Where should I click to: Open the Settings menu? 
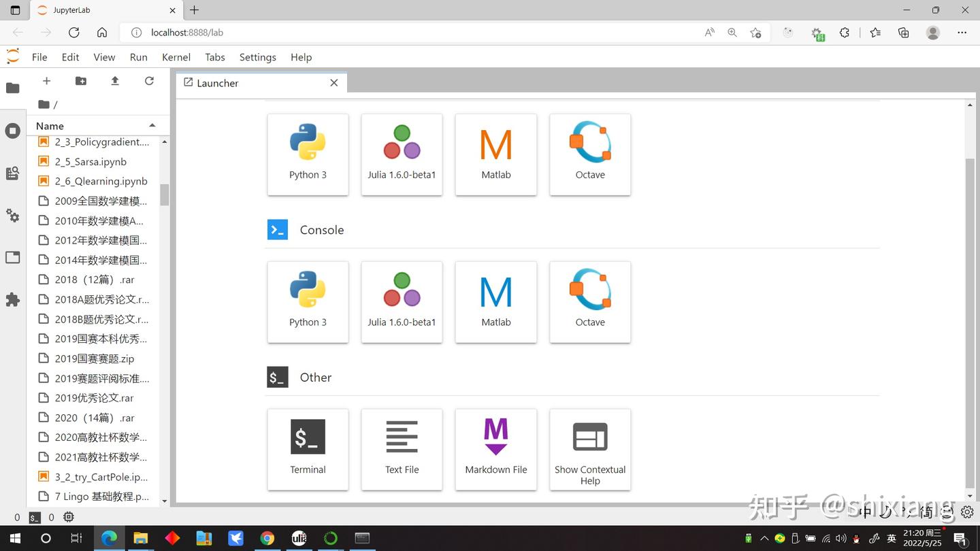coord(258,57)
